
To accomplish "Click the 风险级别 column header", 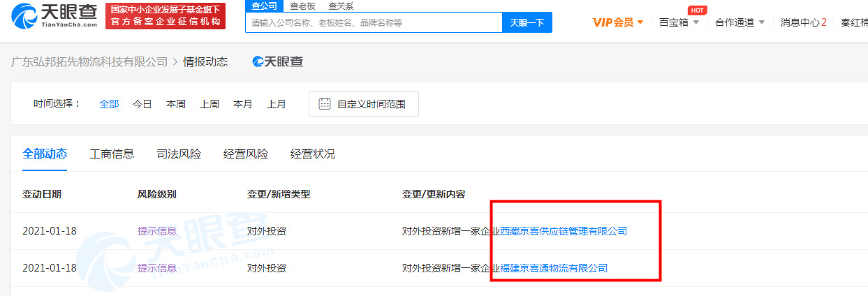I will click(x=157, y=194).
